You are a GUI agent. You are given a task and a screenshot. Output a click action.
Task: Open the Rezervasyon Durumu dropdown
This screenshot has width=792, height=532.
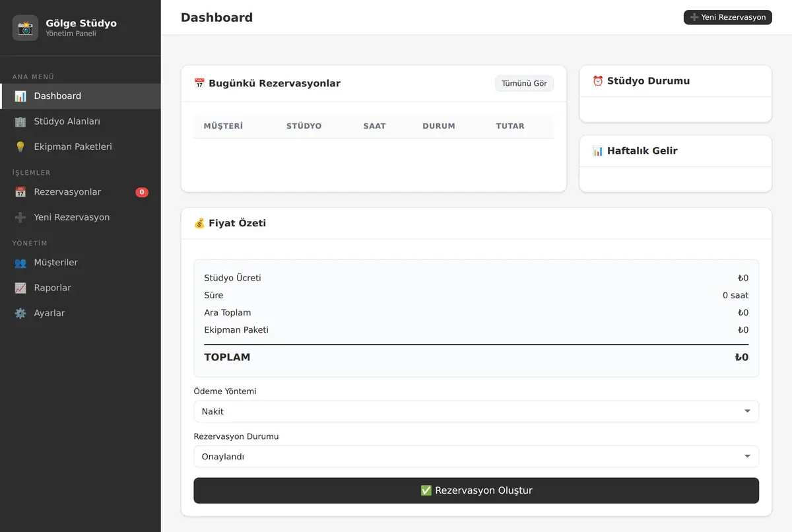coord(476,456)
